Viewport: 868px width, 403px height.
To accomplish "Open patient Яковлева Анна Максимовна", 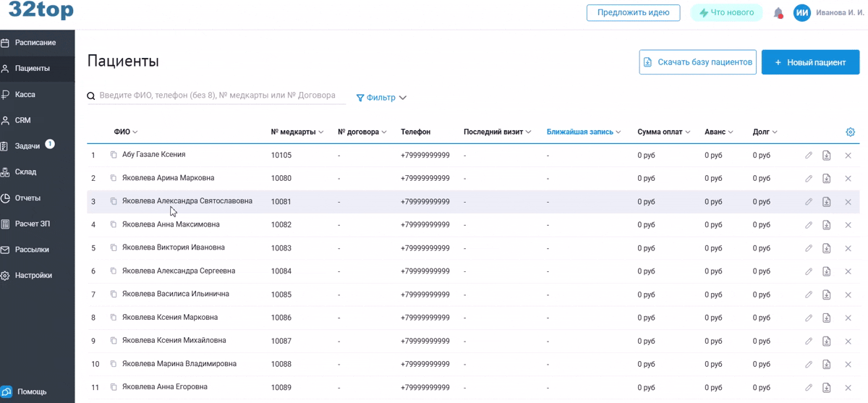I will pos(171,224).
